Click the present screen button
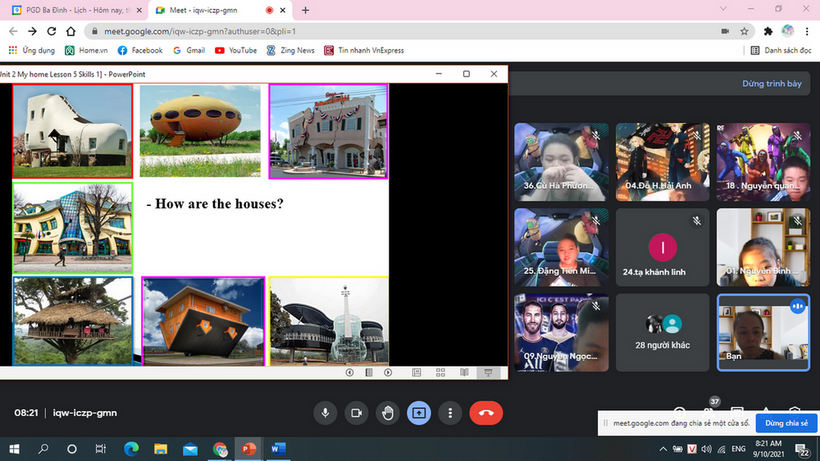 click(x=418, y=412)
